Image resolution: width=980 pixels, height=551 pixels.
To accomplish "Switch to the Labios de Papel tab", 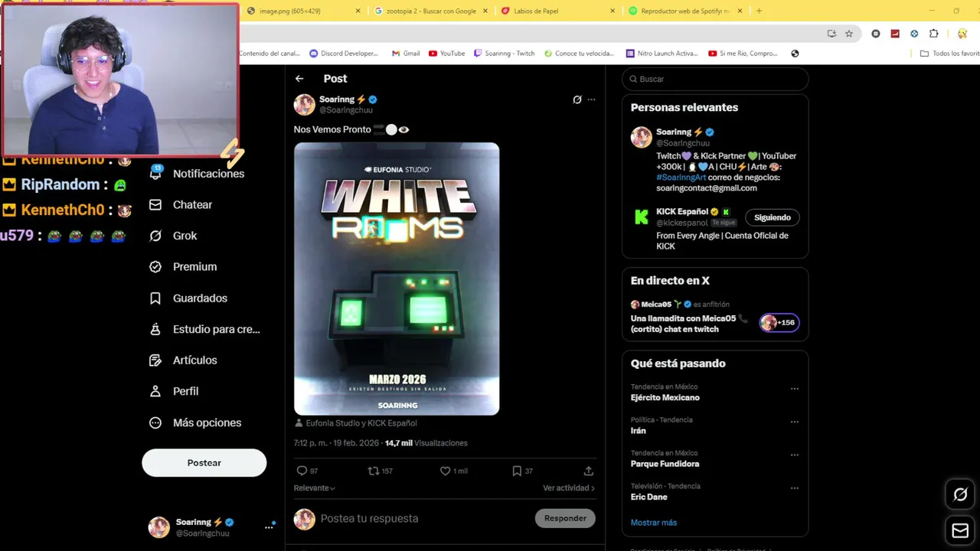I will tap(557, 11).
